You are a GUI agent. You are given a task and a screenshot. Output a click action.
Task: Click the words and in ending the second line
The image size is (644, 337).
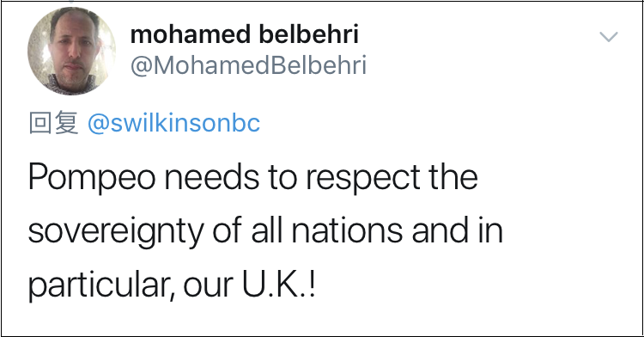coord(457,230)
